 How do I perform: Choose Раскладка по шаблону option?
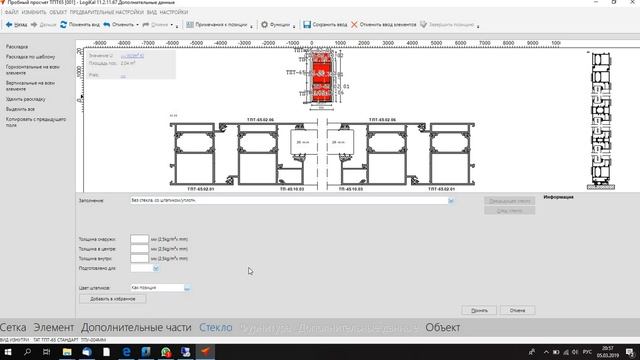(x=30, y=57)
